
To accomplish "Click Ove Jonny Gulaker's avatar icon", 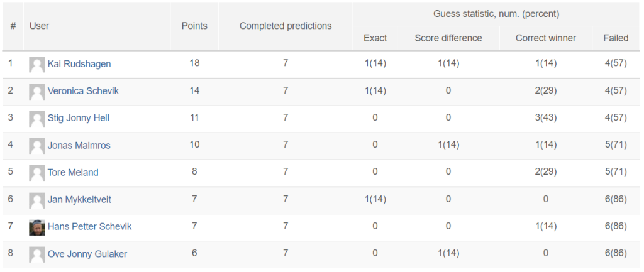I will (x=37, y=254).
